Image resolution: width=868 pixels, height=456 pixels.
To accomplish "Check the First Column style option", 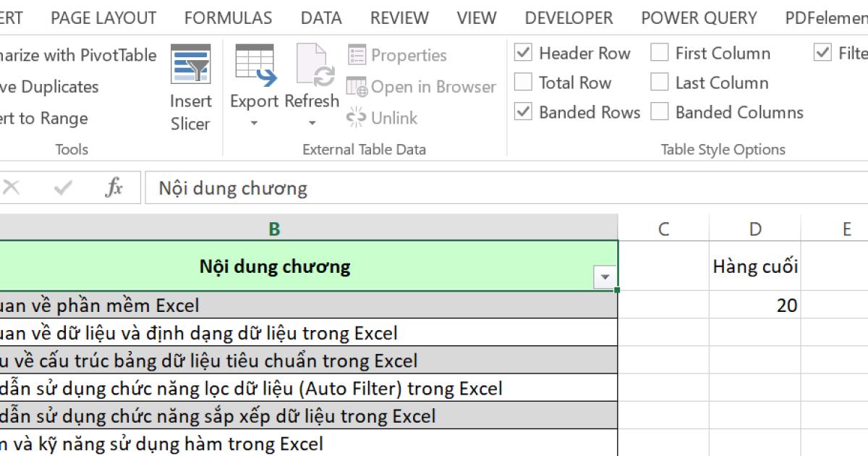I will point(659,52).
